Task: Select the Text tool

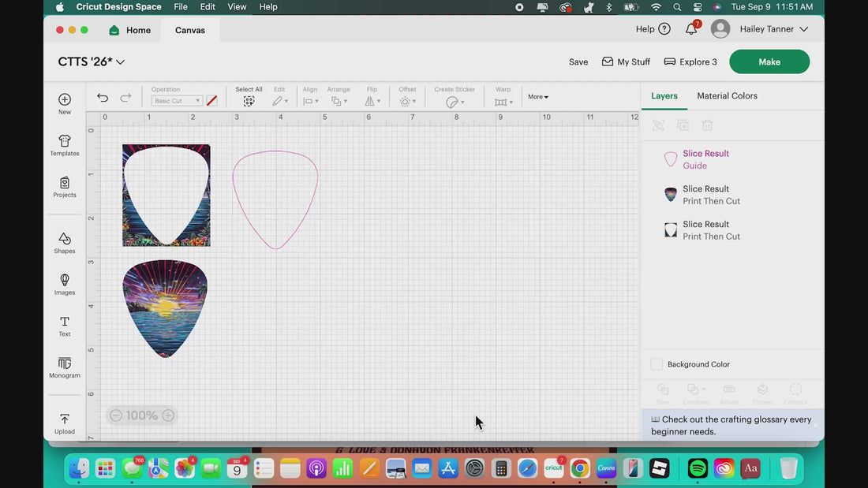Action: 65,326
